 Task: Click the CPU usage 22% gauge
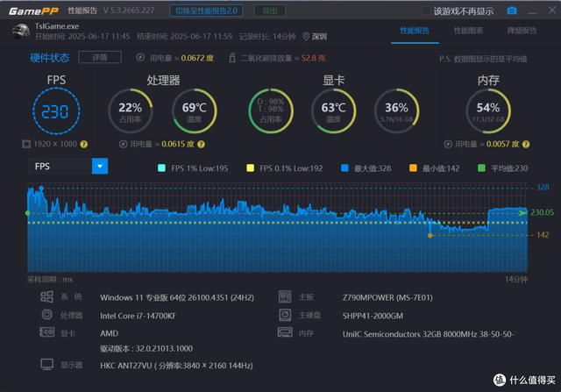(131, 111)
